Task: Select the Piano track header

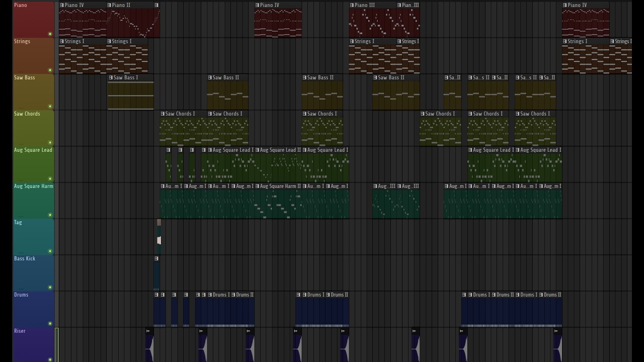Action: point(33,20)
